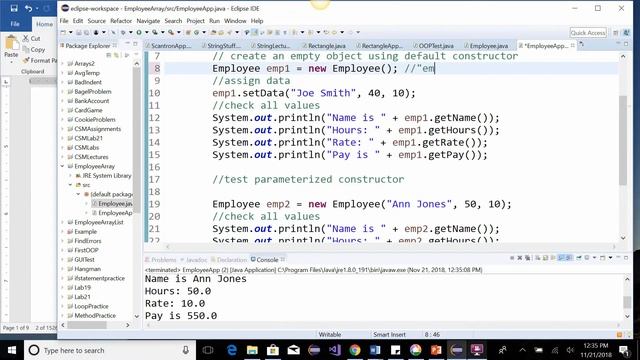Open the Word File tab
Image resolution: width=640 pixels, height=360 pixels.
[x=15, y=24]
